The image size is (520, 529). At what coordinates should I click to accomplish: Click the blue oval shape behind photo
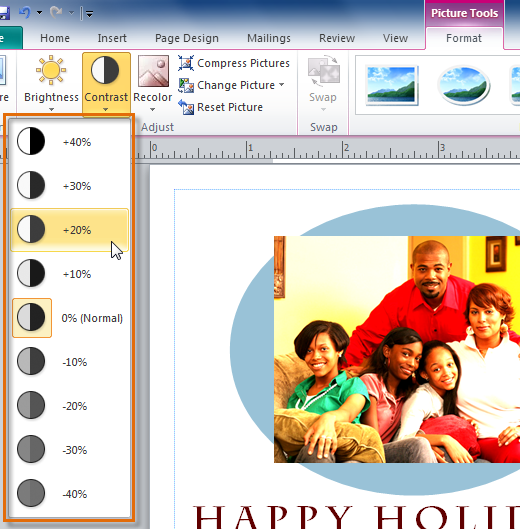pyautogui.click(x=251, y=349)
